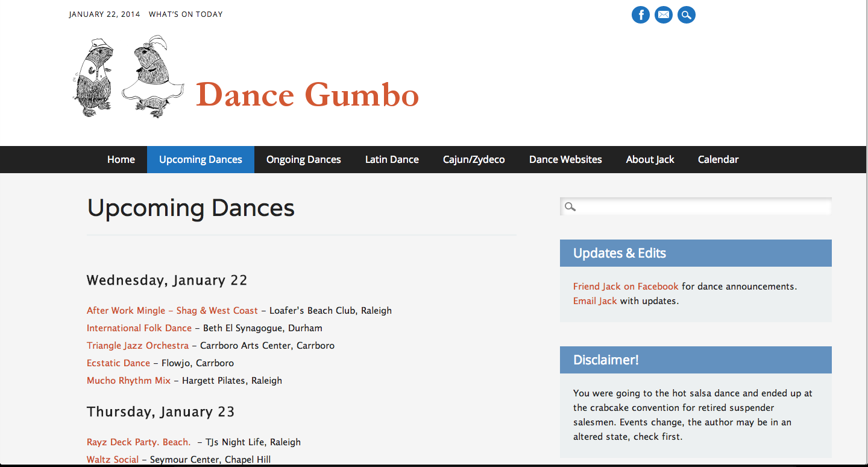The height and width of the screenshot is (467, 868).
Task: Click the Disclaimer! widget header
Action: tap(696, 360)
